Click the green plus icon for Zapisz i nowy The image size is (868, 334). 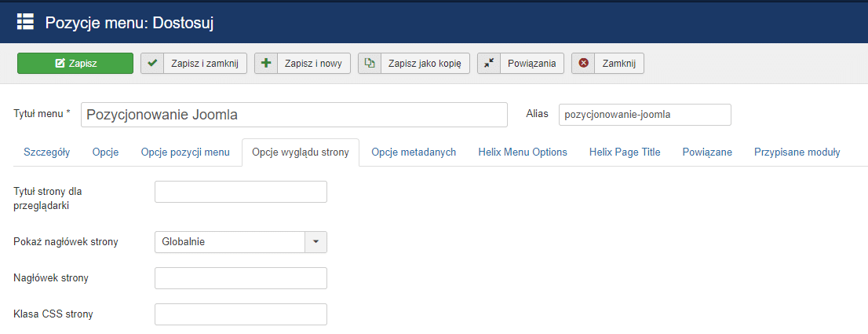[x=266, y=63]
